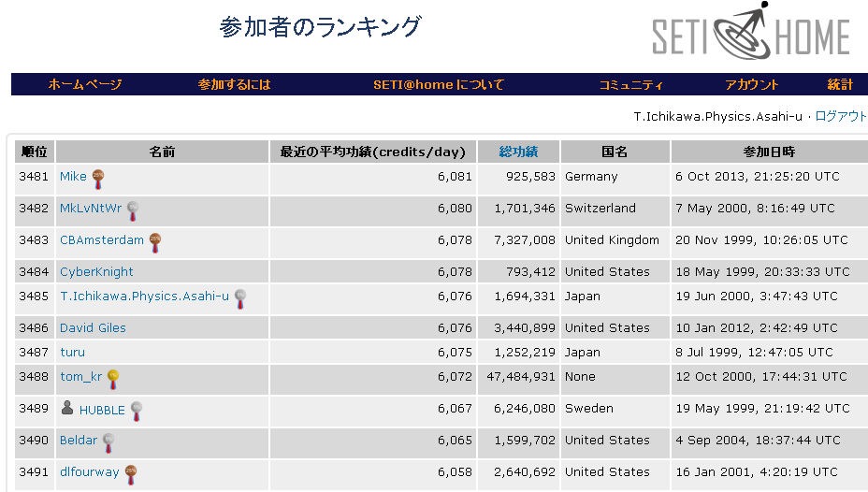Click the badge icon beside Mike

(97, 177)
